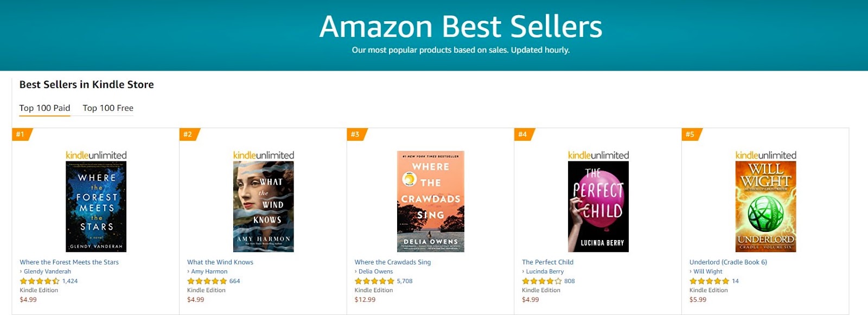Click the Kindle Unlimited logo above Underlord
The height and width of the screenshot is (315, 868).
(765, 155)
